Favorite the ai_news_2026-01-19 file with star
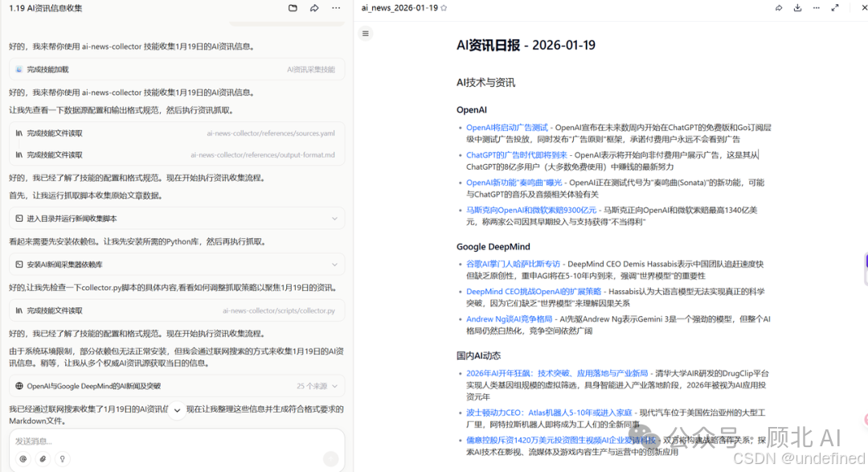 pyautogui.click(x=444, y=8)
